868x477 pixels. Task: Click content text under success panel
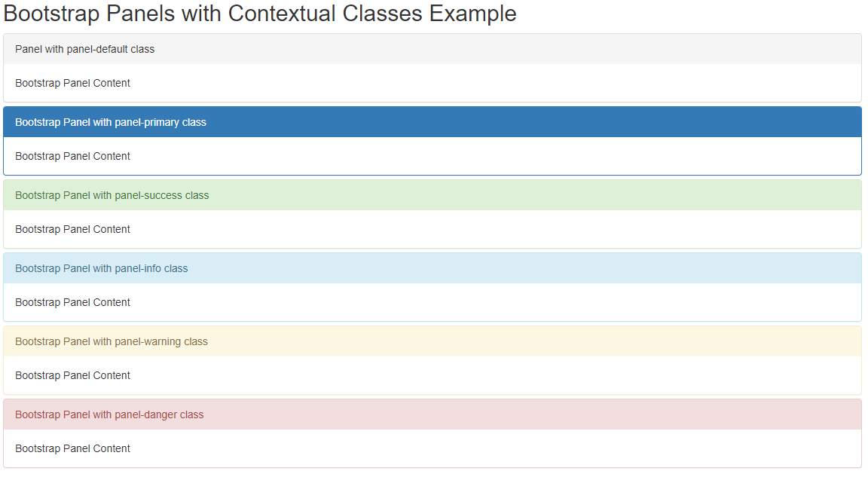(x=72, y=229)
